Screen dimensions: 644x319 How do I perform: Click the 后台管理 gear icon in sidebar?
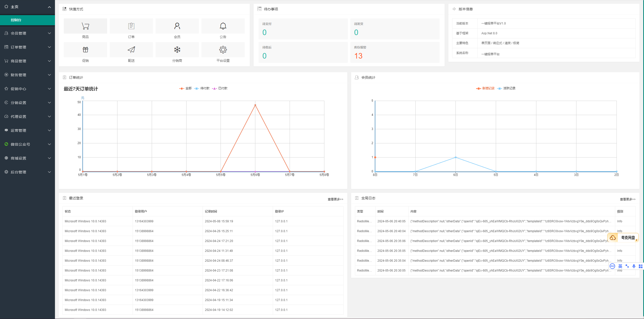[6, 172]
